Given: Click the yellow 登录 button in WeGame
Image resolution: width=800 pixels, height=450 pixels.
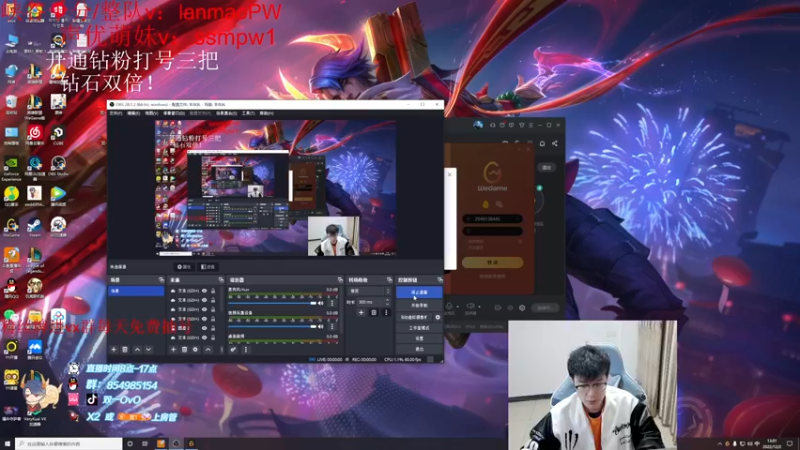Looking at the screenshot, I should [492, 262].
